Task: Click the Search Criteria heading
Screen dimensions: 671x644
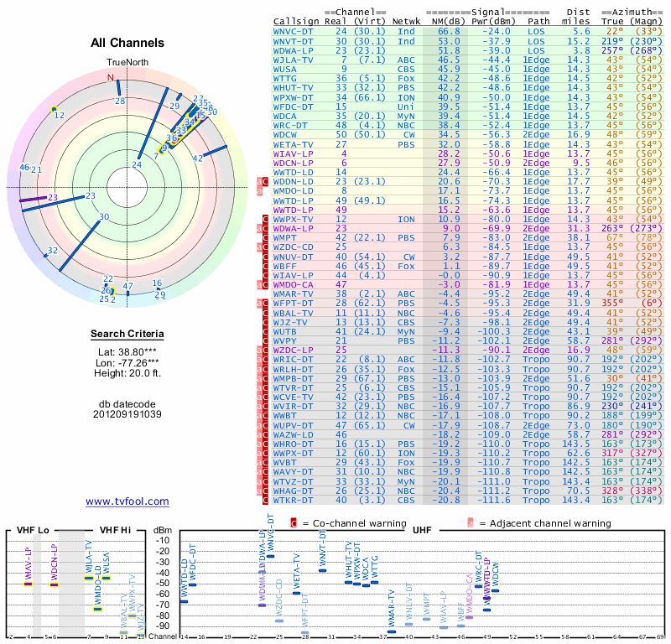Action: 127,334
